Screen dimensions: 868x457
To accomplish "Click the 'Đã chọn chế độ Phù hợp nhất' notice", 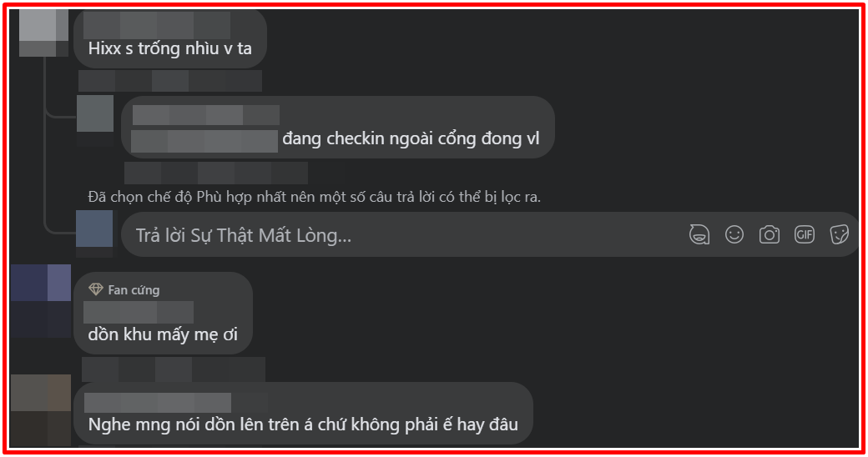I will click(314, 197).
